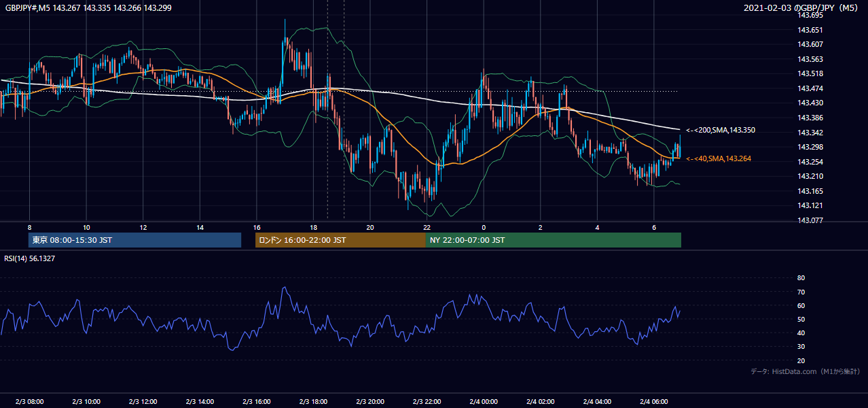Screen dimensions: 868x408
Task: Click price axis value 143.342
Action: pyautogui.click(x=811, y=133)
